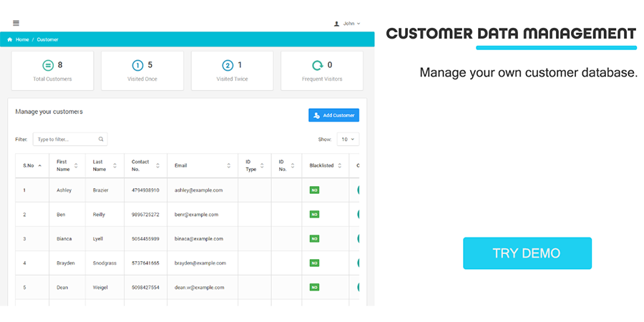Click the search magnifier in filter box
The image size is (644, 322).
101,140
